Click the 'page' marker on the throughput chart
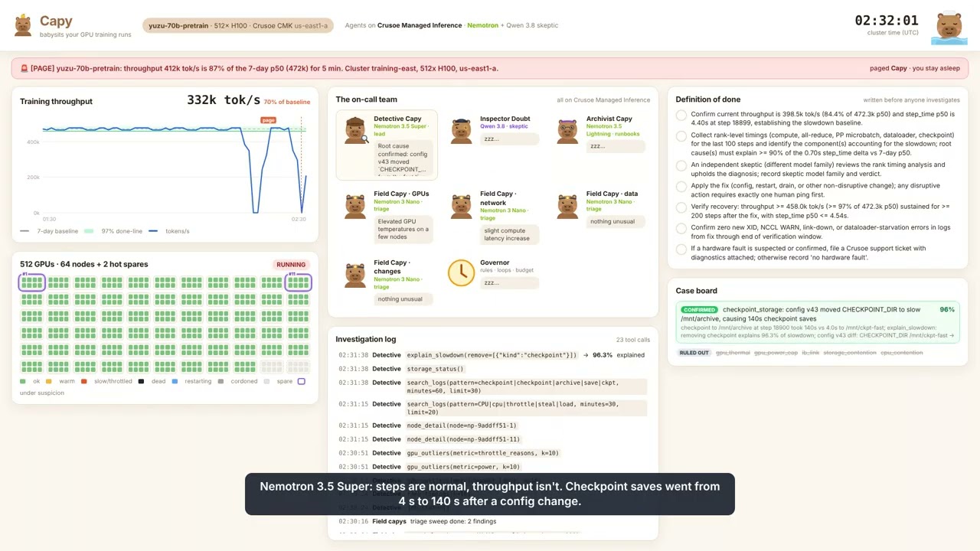The width and height of the screenshot is (980, 551). 268,120
